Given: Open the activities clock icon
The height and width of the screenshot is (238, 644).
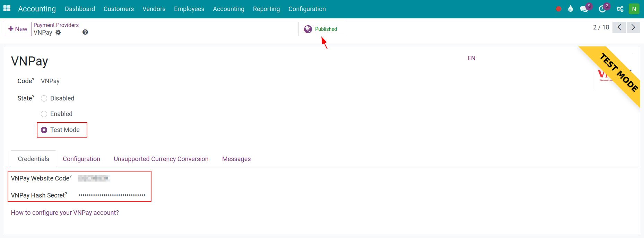Looking at the screenshot, I should point(602,9).
